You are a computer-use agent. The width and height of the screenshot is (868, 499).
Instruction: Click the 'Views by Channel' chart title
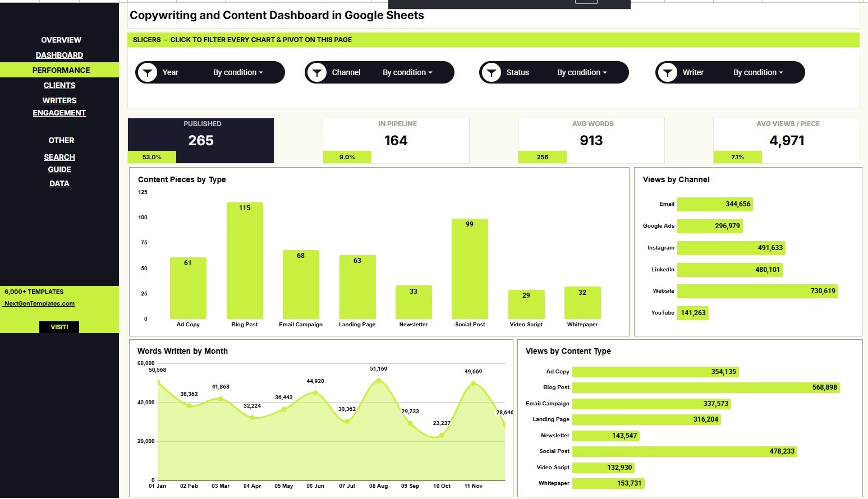point(676,179)
